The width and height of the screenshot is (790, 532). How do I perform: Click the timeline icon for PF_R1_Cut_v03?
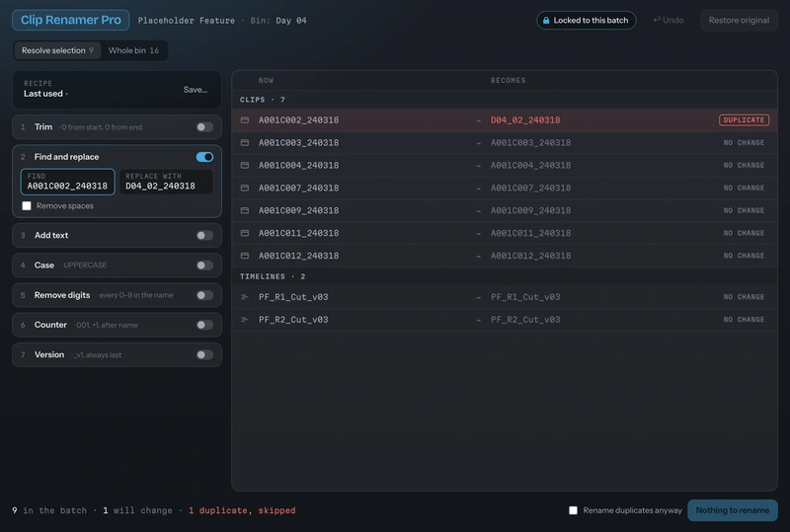coord(245,297)
